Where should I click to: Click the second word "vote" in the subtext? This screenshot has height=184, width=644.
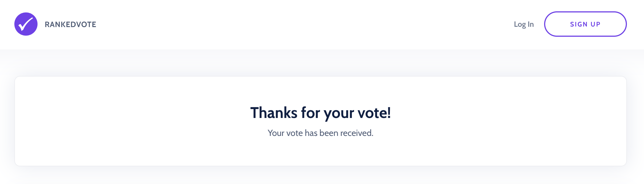click(294, 133)
